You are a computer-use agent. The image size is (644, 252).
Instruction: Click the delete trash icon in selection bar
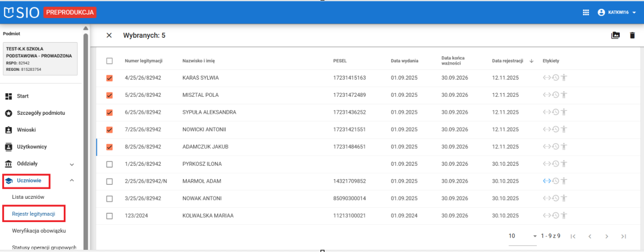[x=632, y=35]
